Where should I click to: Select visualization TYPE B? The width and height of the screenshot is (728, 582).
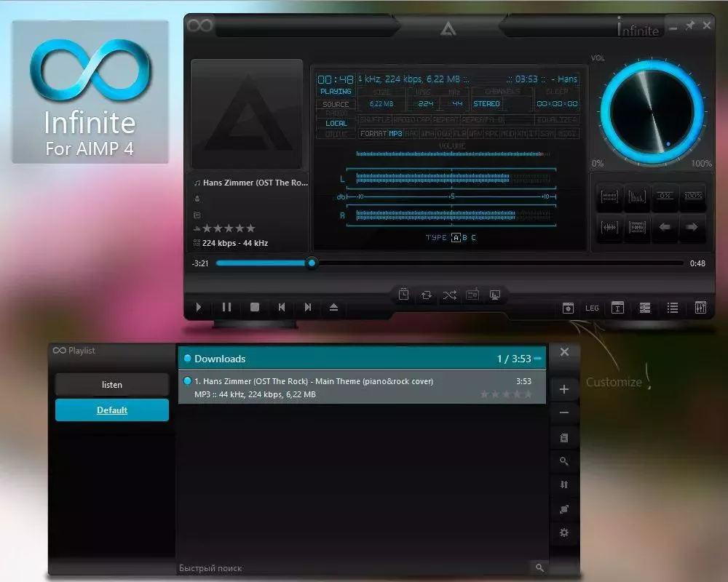[465, 237]
